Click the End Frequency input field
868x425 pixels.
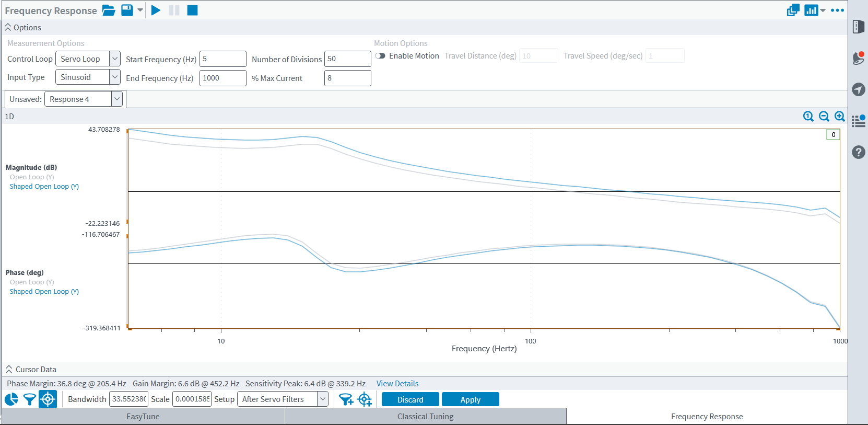222,78
